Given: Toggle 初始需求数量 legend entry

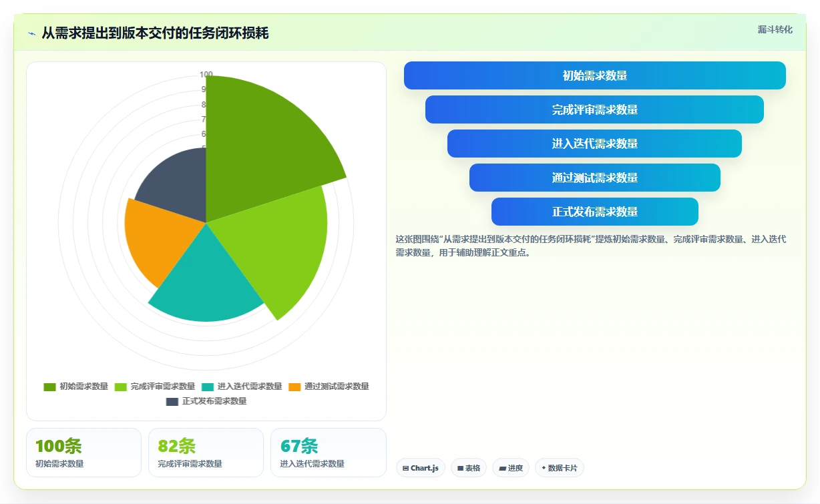Looking at the screenshot, I should (x=76, y=387).
